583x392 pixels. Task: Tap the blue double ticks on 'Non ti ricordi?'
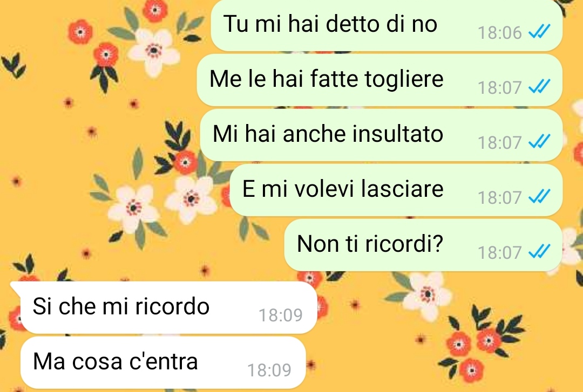539,252
